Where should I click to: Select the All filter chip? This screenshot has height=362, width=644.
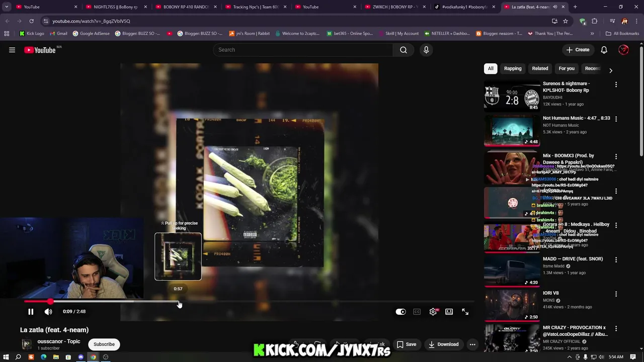[491, 68]
